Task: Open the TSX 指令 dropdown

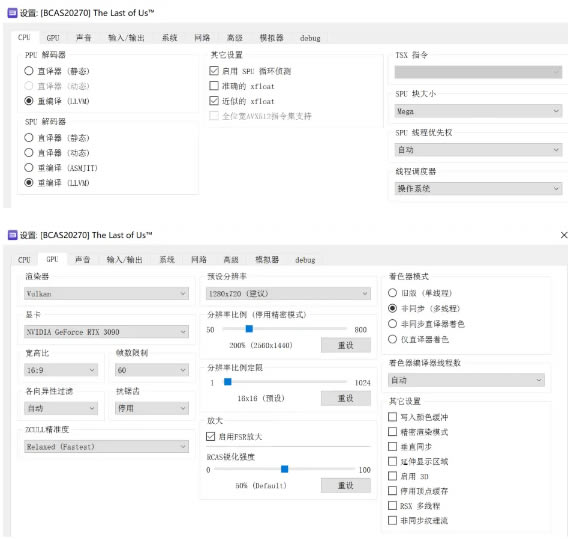Action: click(478, 72)
